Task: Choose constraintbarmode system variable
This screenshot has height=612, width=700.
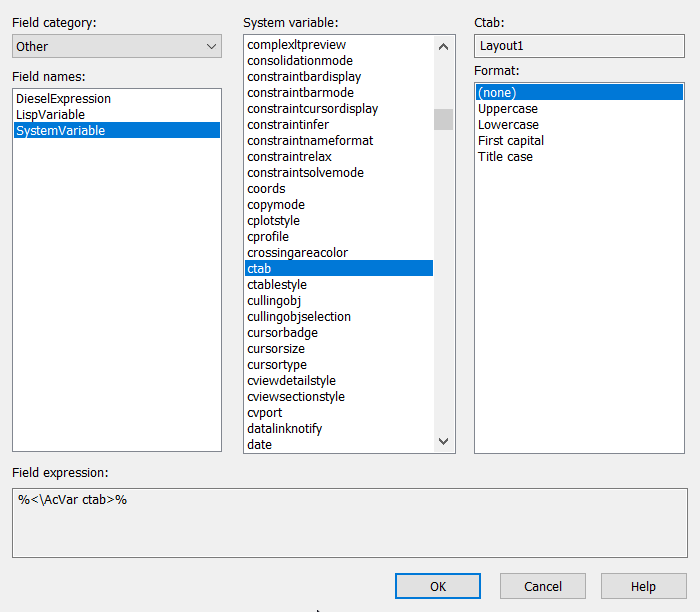Action: coord(339,92)
